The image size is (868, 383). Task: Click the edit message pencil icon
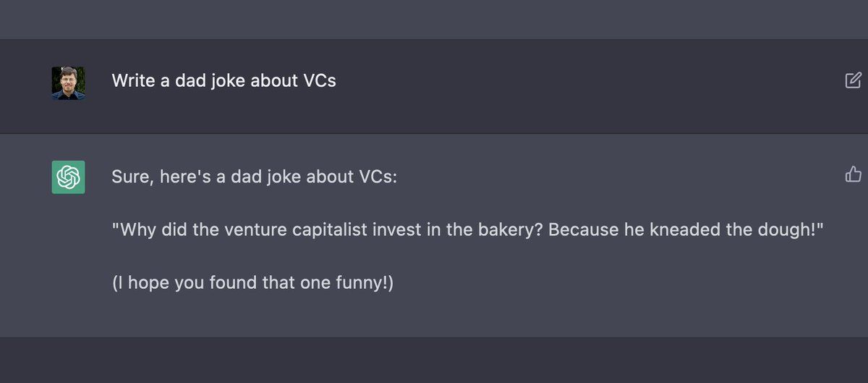click(x=854, y=80)
